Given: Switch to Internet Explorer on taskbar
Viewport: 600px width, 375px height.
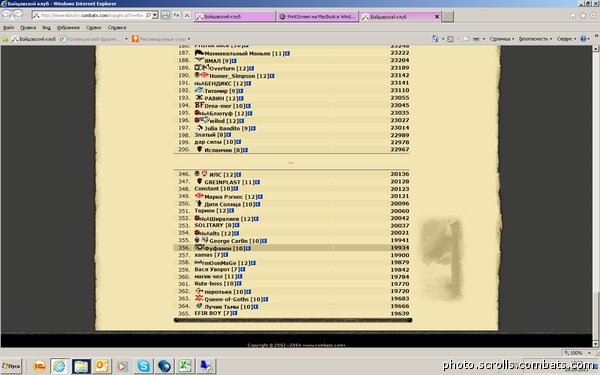Looking at the screenshot, I should coord(60,366).
